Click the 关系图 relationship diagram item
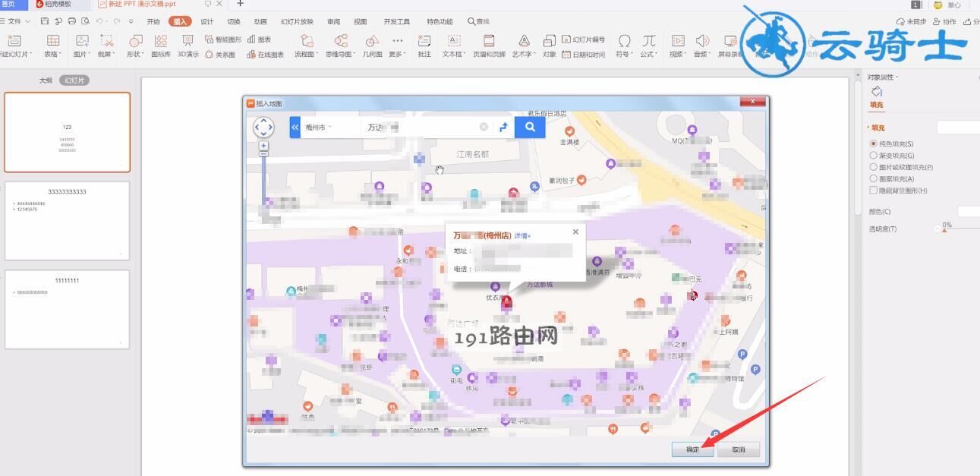980x476 pixels. [220, 55]
